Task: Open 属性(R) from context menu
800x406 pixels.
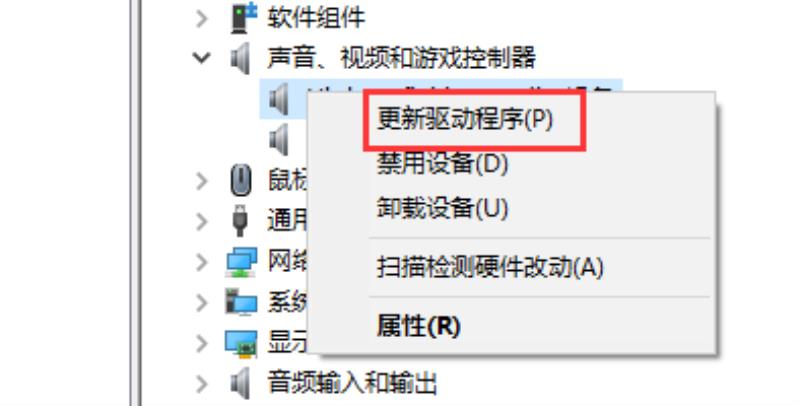Action: click(418, 325)
